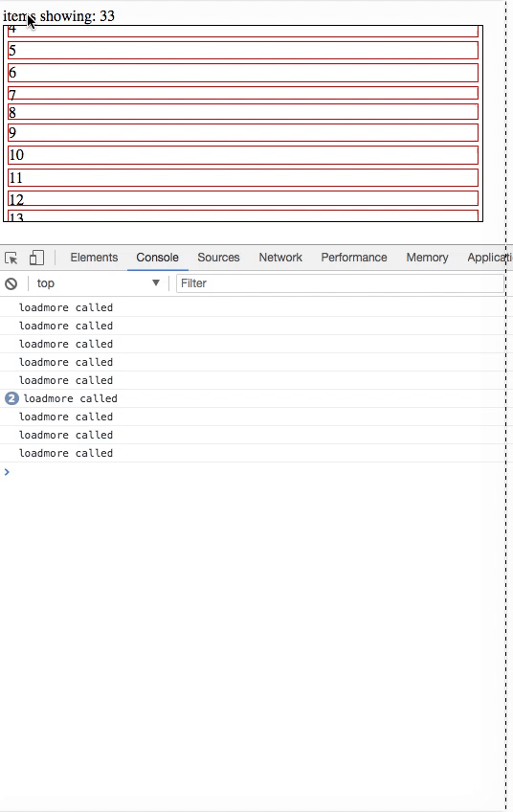Toggle the device toolbar icon
Viewport: 513px width, 812px height.
[x=36, y=258]
